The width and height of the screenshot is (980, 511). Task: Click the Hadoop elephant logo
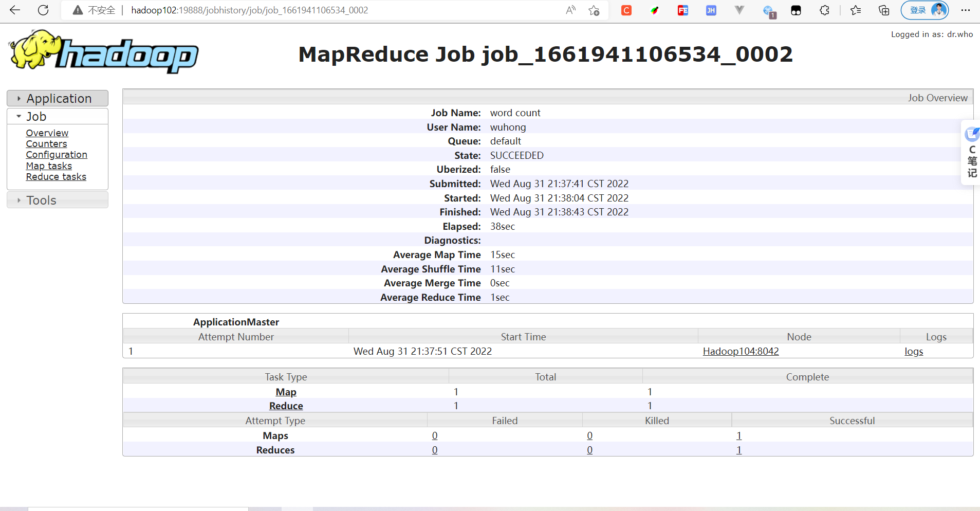pyautogui.click(x=103, y=51)
